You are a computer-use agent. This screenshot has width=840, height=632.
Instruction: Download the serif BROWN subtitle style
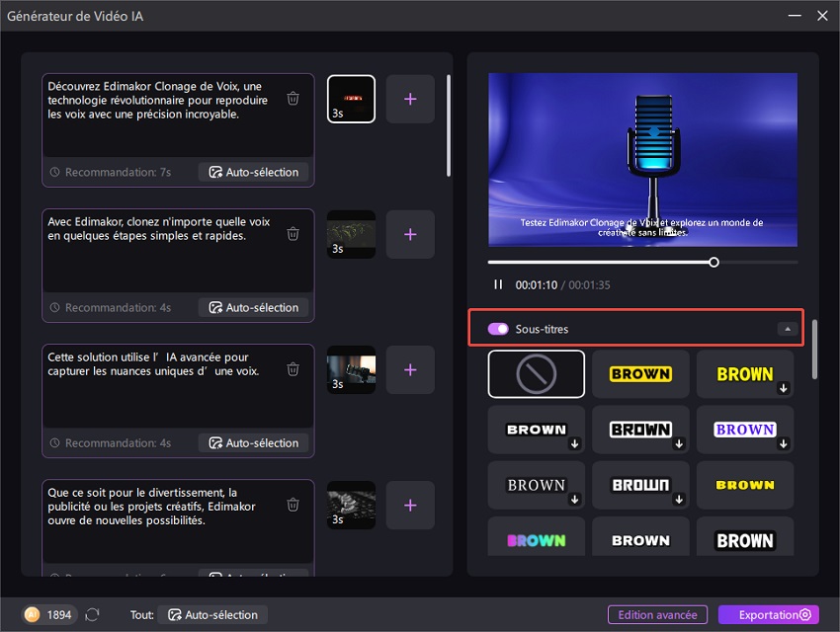pyautogui.click(x=575, y=500)
